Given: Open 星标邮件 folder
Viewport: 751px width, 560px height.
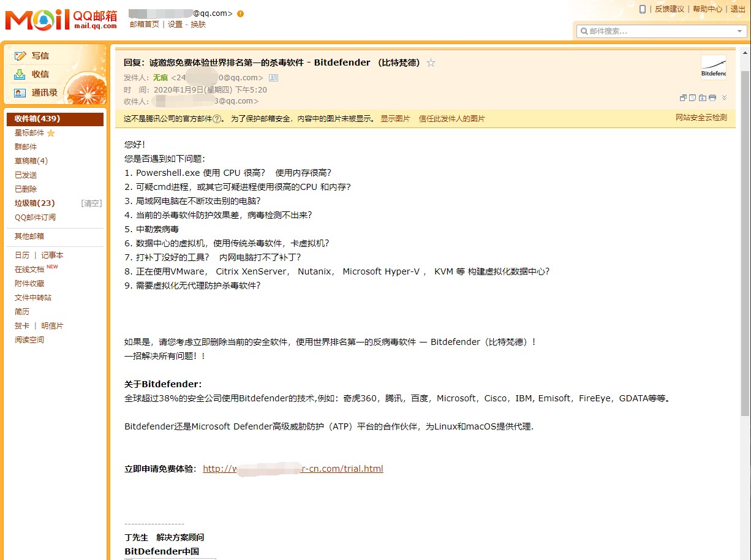Looking at the screenshot, I should pos(29,133).
